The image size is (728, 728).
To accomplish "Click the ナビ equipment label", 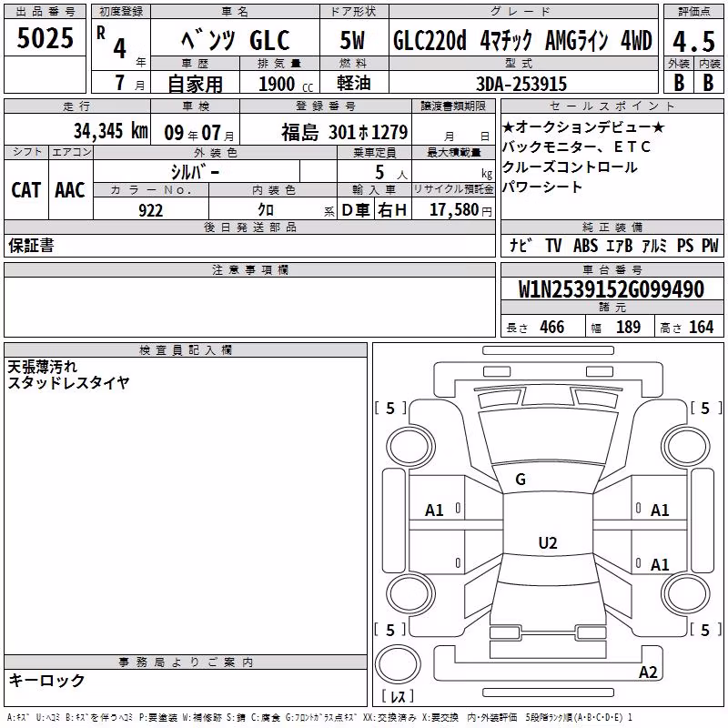I will [x=521, y=245].
